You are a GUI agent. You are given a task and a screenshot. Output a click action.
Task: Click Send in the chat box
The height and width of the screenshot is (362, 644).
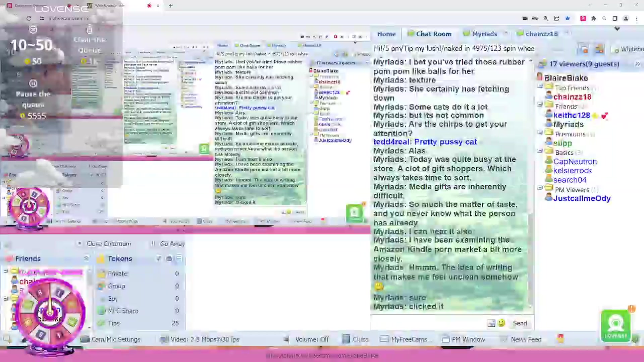pyautogui.click(x=520, y=323)
